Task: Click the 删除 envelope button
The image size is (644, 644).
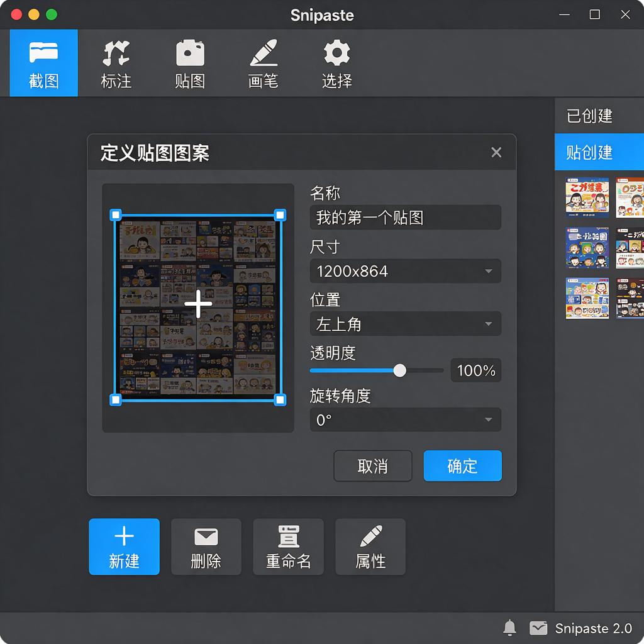Action: click(x=206, y=547)
